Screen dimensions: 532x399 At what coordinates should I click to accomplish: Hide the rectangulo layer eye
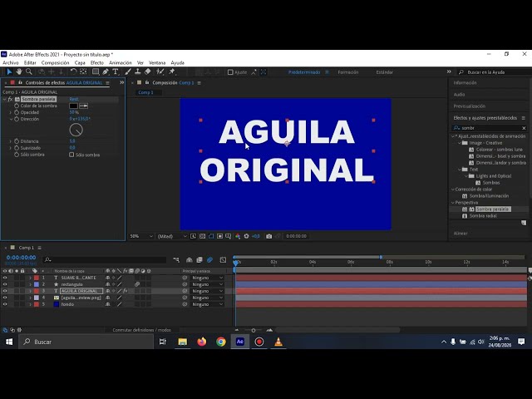click(5, 284)
